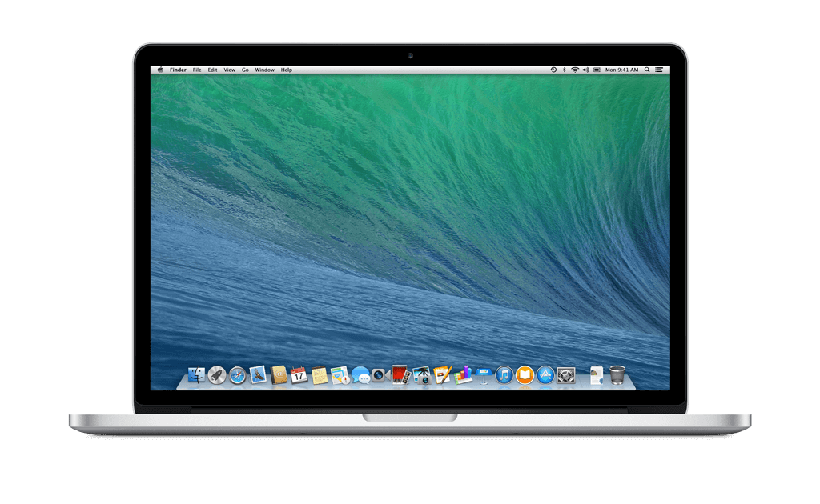Open the Edit menu
The height and width of the screenshot is (504, 820).
click(x=212, y=70)
